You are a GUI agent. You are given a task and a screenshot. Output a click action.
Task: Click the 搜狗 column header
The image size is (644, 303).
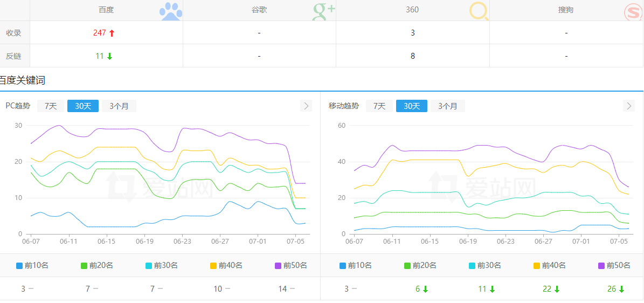(x=566, y=10)
